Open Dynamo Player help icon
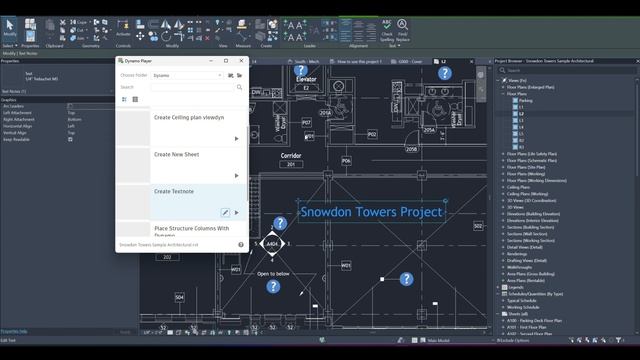Viewport: 640px width, 360px height. tap(241, 244)
